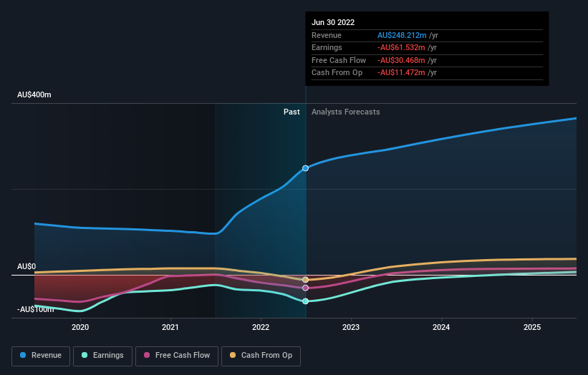Click the -AU$11.472m cash from op value

(401, 73)
